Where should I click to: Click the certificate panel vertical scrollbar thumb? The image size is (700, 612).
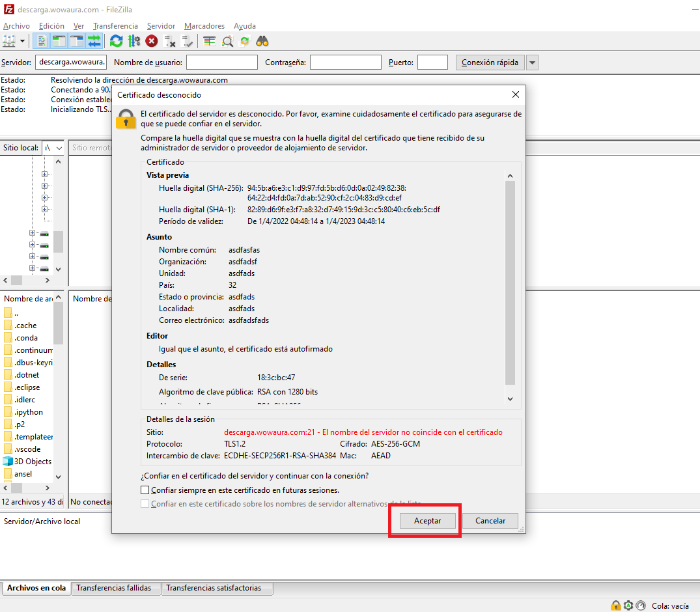tap(511, 283)
